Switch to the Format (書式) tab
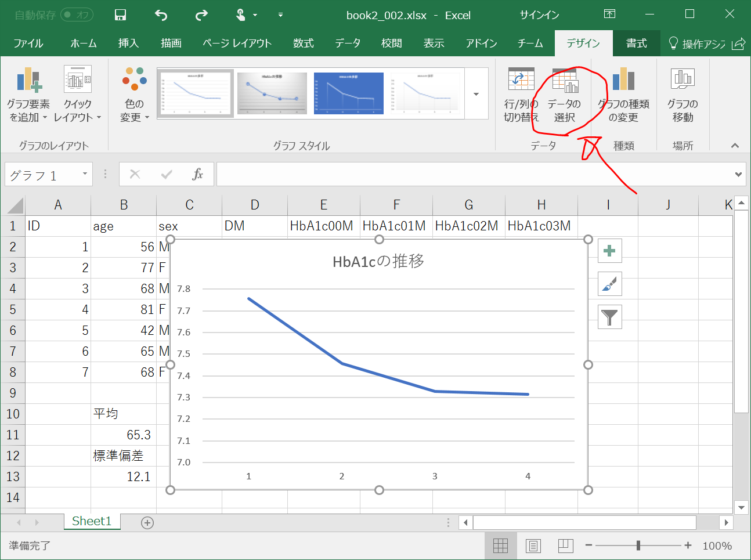Viewport: 751px width, 560px height. click(636, 44)
